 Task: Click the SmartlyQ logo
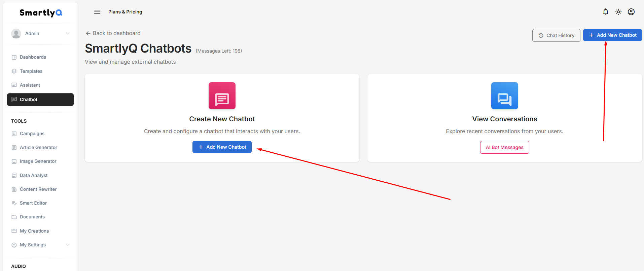click(41, 13)
